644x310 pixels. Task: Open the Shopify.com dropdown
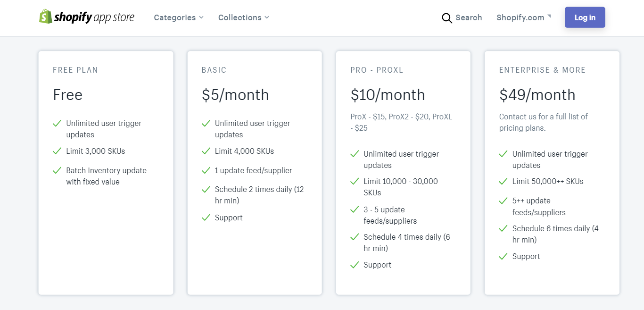click(x=523, y=17)
